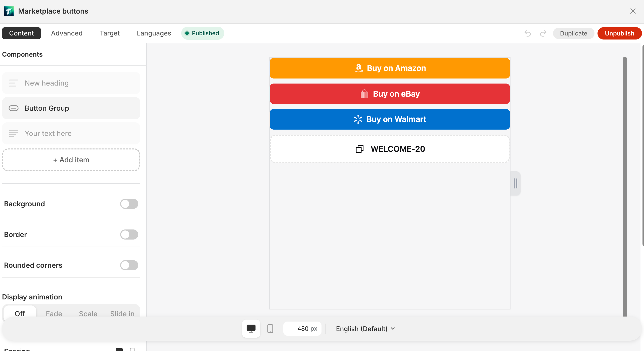Open the Target tab
Image resolution: width=644 pixels, height=351 pixels.
[x=110, y=33]
